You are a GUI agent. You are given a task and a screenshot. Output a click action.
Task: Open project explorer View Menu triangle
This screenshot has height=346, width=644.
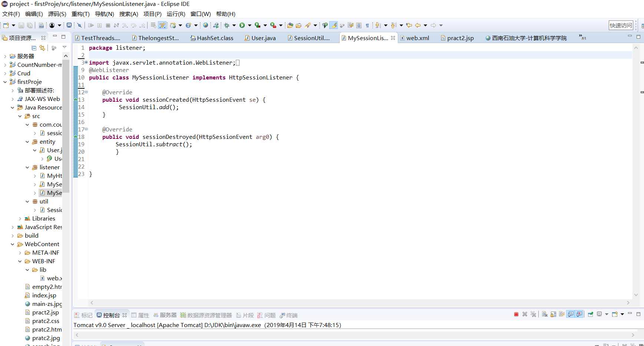[x=65, y=47]
